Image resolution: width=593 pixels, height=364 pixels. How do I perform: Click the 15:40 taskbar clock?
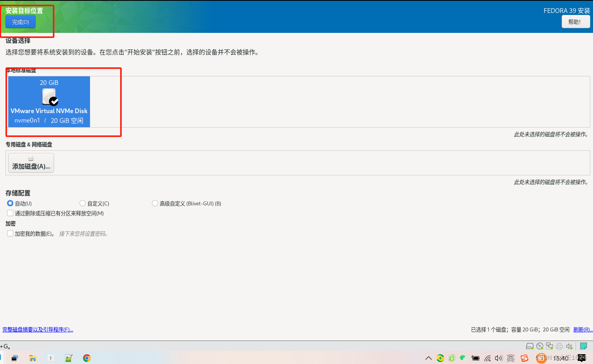pos(561,358)
